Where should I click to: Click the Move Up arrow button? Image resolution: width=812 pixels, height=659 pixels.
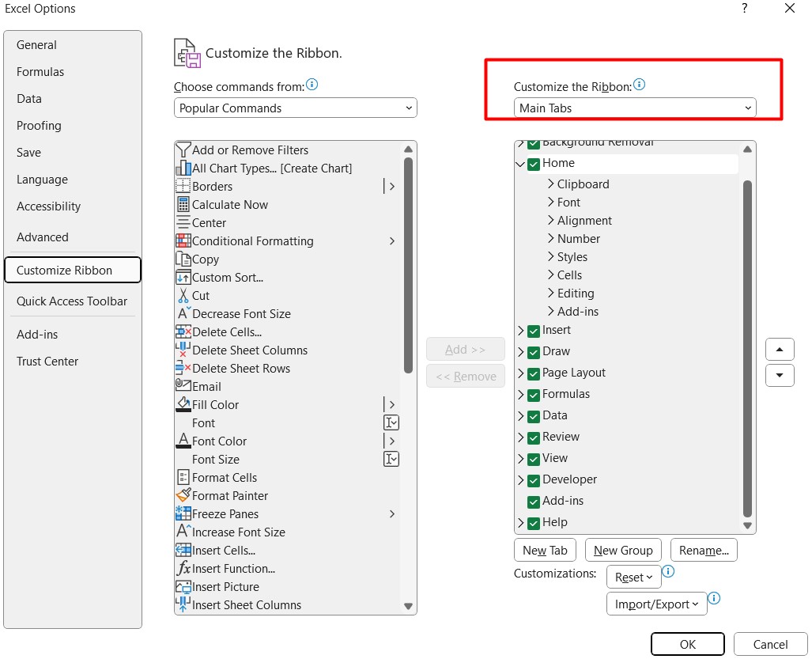coord(780,350)
